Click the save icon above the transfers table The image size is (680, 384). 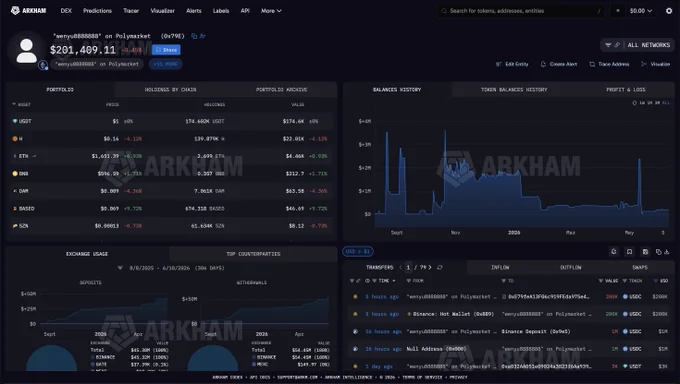645,252
